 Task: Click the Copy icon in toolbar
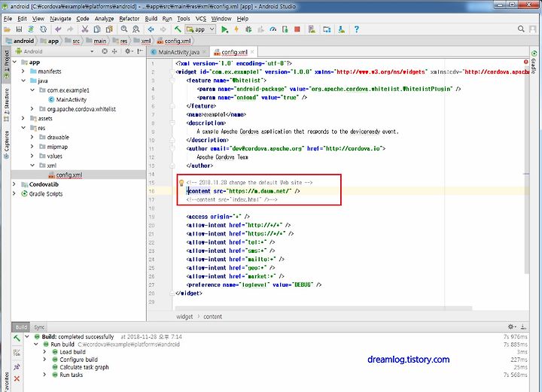[x=97, y=29]
